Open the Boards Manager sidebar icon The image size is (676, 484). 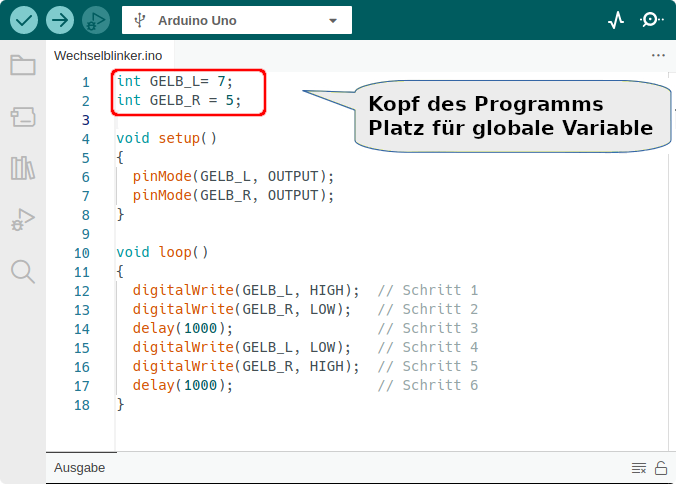point(22,118)
